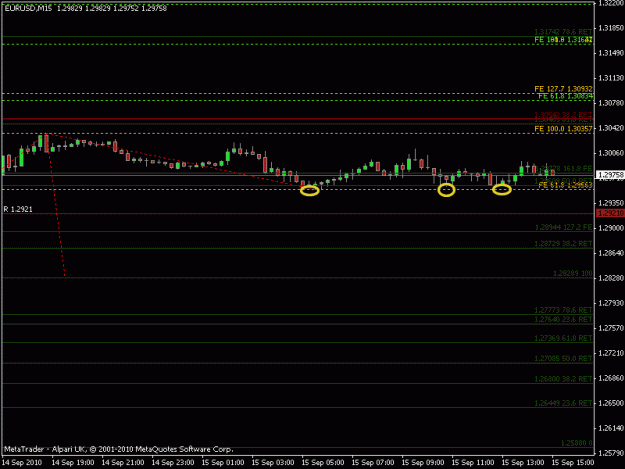The image size is (625, 469).
Task: Click the 15 Sep 03:00 time label
Action: (273, 462)
